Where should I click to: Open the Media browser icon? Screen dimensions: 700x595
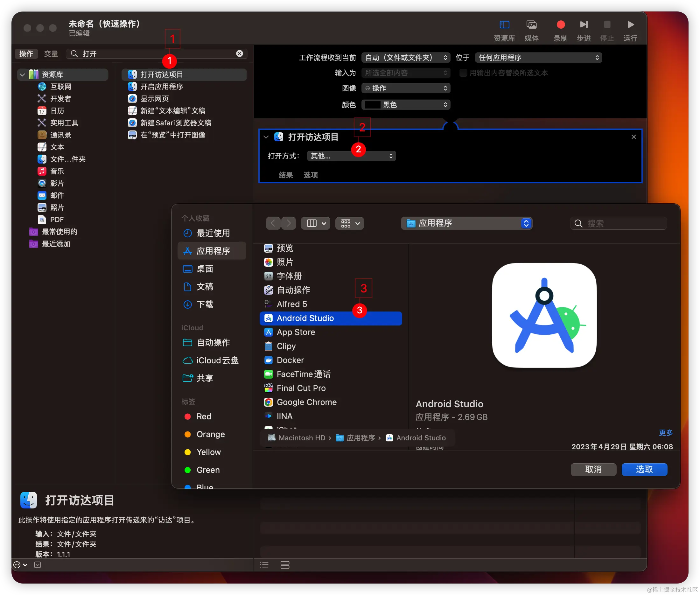click(x=531, y=24)
